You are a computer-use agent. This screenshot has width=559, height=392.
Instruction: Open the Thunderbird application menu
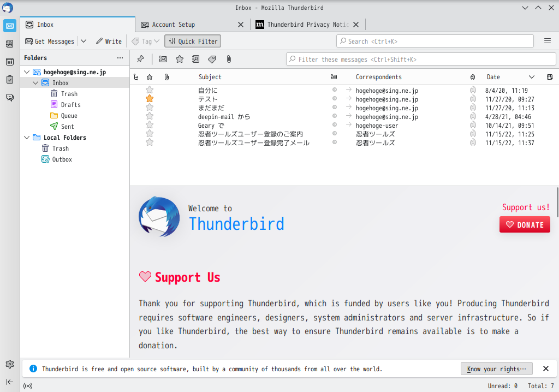[548, 41]
